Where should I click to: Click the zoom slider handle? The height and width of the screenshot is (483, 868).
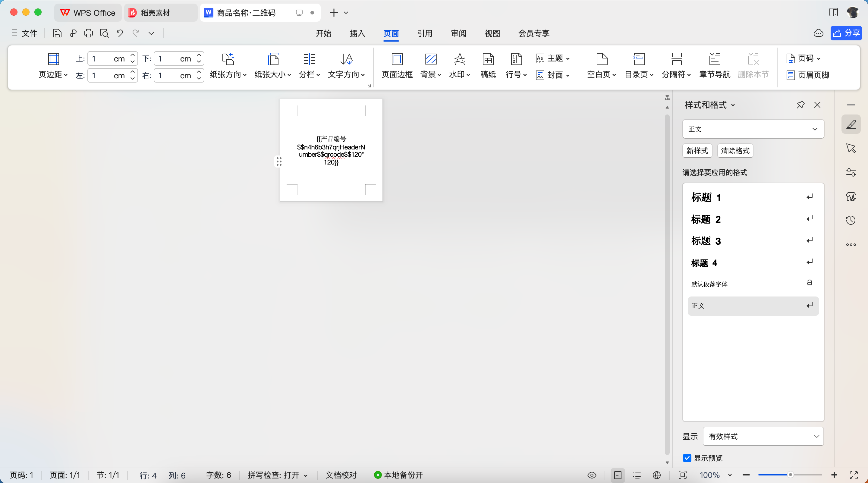(x=790, y=475)
